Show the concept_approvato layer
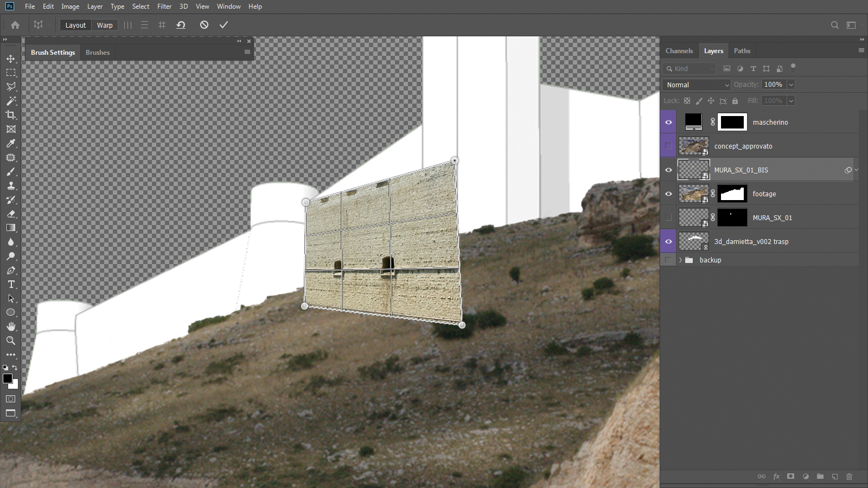The width and height of the screenshot is (868, 488). coord(668,146)
